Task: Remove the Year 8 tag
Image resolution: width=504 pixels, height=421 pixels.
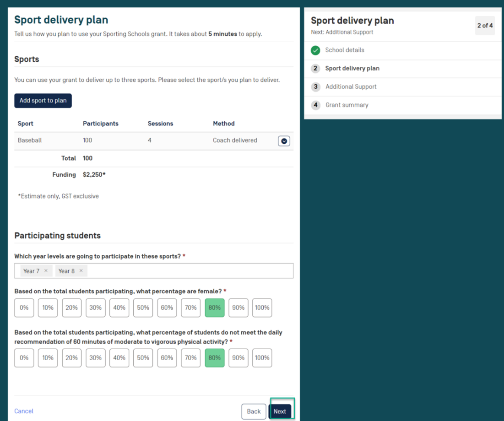Action: pos(81,271)
